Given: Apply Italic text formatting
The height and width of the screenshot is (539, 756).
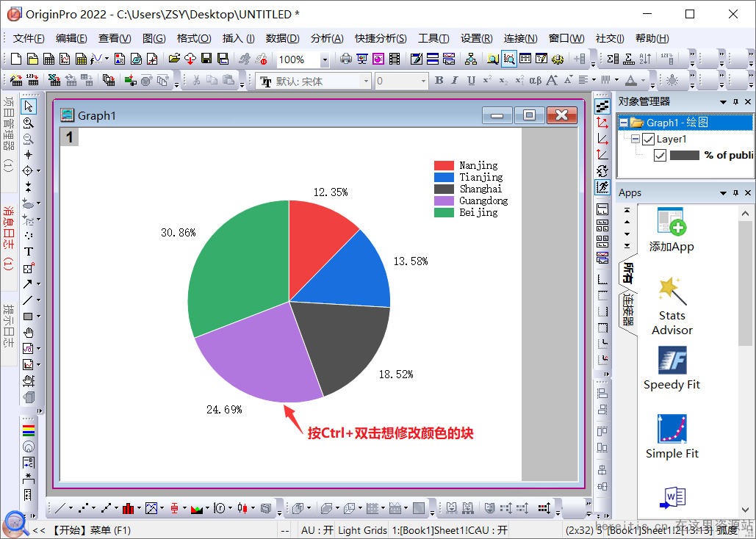Looking at the screenshot, I should point(455,81).
